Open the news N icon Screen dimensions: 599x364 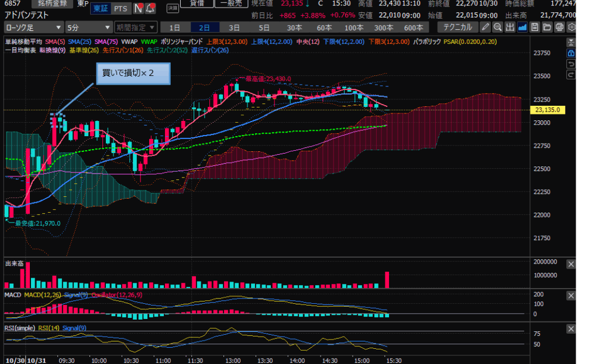click(138, 9)
